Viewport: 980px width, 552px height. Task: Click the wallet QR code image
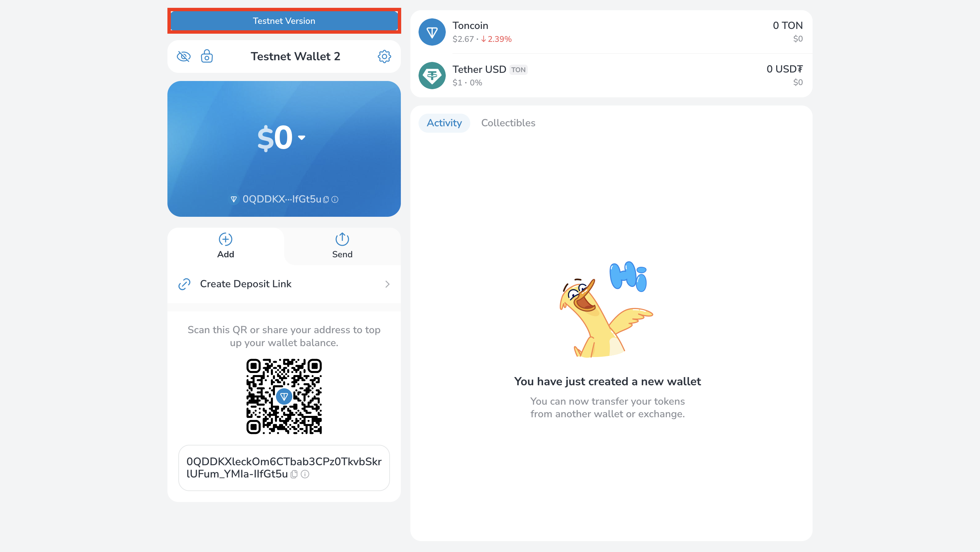284,396
